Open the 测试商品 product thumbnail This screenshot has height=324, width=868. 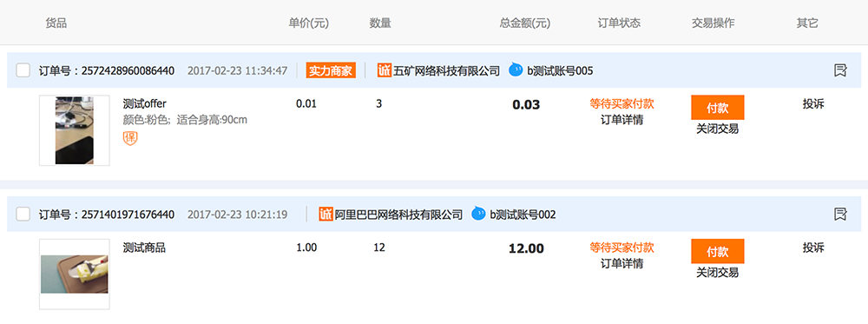[74, 274]
